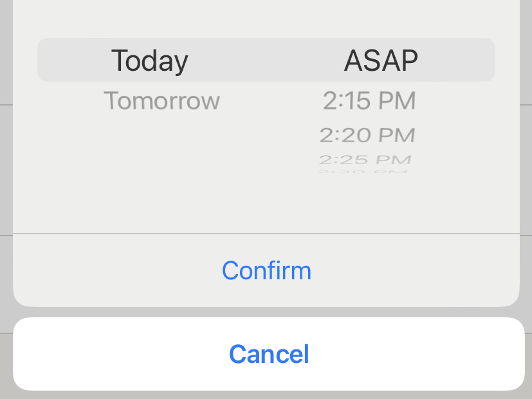This screenshot has height=399, width=532.
Task: Dismiss the picker with Cancel
Action: [x=269, y=354]
